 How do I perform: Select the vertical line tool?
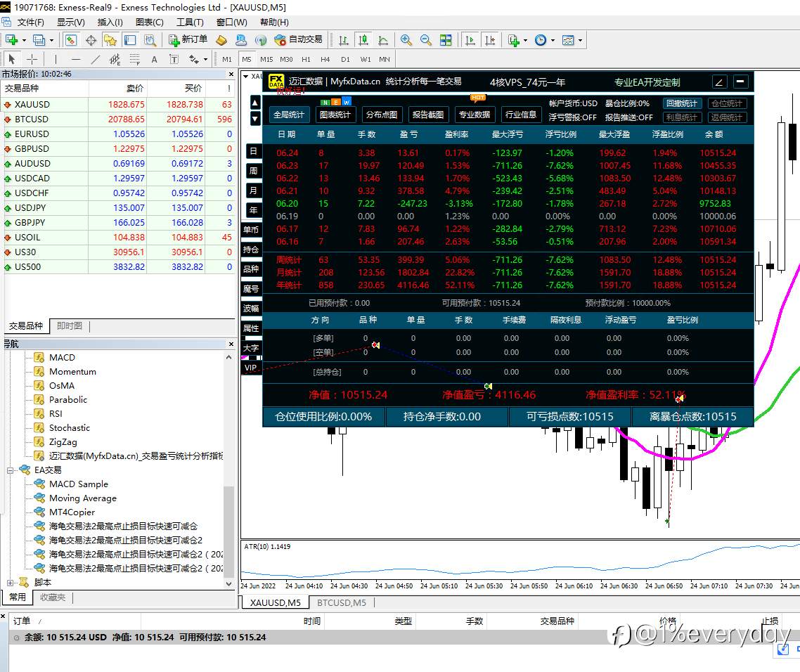(56, 59)
